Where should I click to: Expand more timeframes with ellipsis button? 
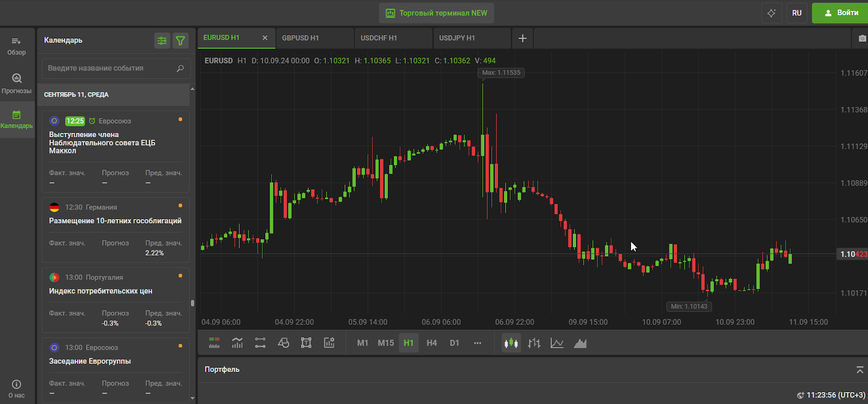click(477, 343)
